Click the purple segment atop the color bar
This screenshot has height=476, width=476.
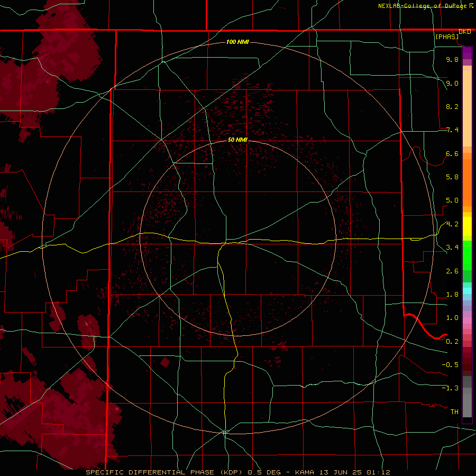pyautogui.click(x=467, y=53)
